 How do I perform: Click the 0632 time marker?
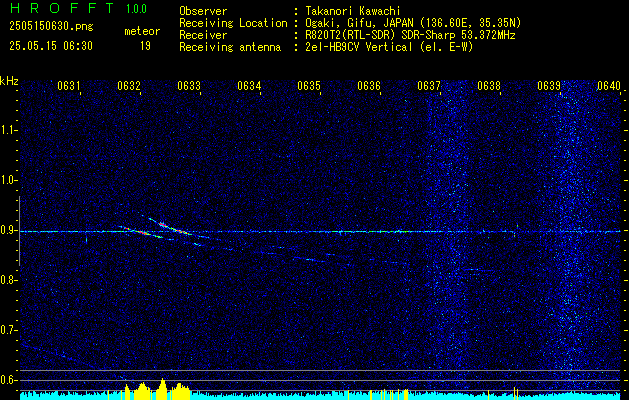[129, 86]
